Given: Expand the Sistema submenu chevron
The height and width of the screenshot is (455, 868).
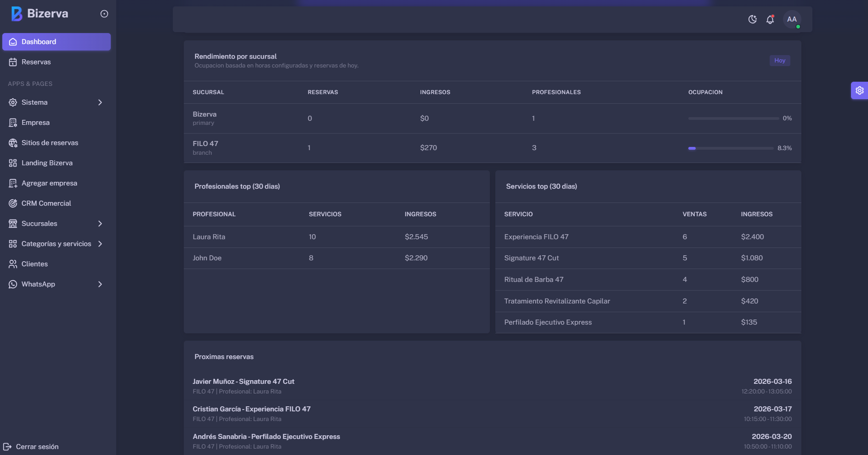Looking at the screenshot, I should pos(100,102).
